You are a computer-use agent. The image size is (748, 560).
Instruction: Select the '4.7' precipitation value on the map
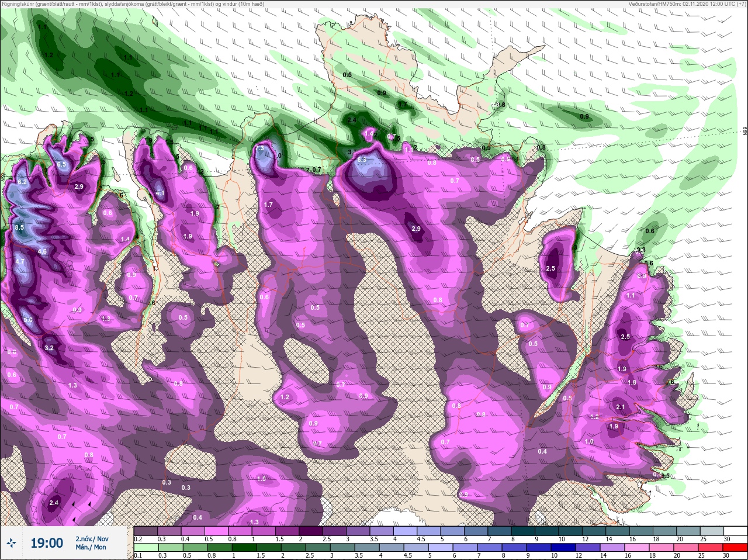[x=20, y=261]
